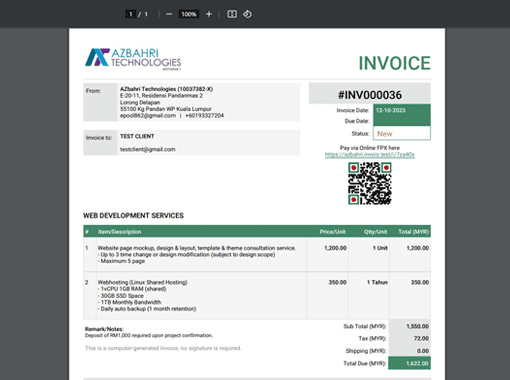The height and width of the screenshot is (380, 510).
Task: Select the Sub Total value 1,550.00
Action: pos(417,326)
